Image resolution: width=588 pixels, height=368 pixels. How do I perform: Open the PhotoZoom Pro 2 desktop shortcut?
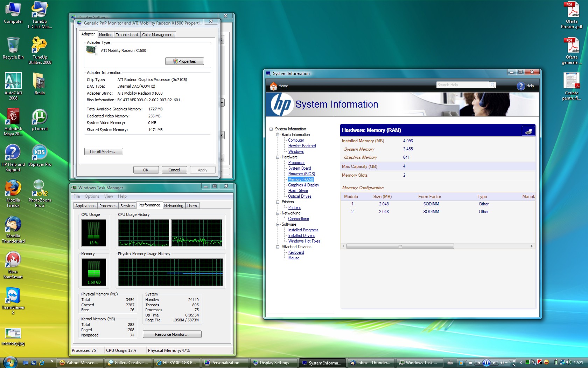[40, 193]
